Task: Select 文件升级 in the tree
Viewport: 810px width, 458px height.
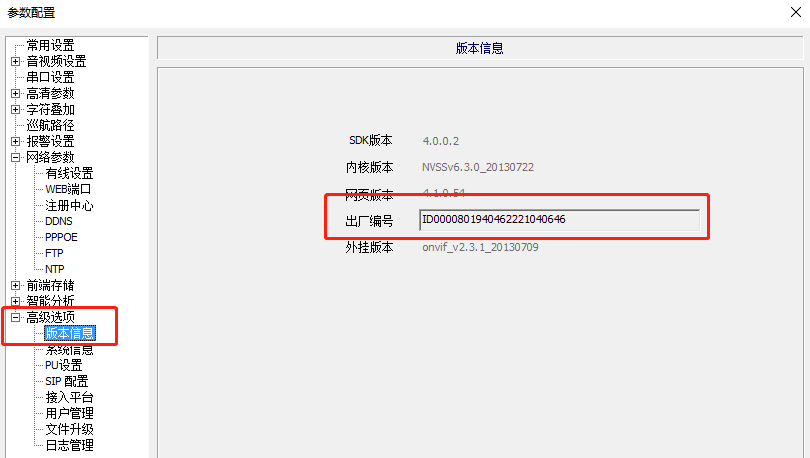Action: click(x=69, y=429)
